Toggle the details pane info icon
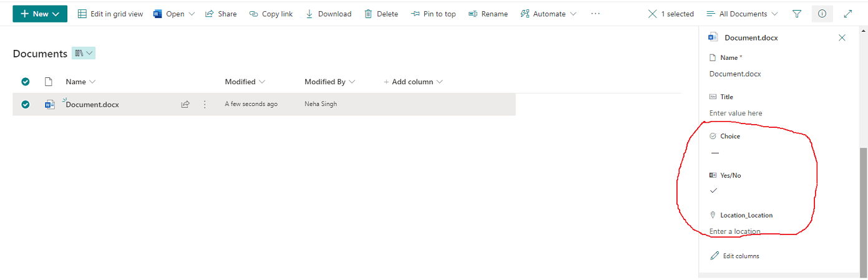868x280 pixels. pos(822,14)
